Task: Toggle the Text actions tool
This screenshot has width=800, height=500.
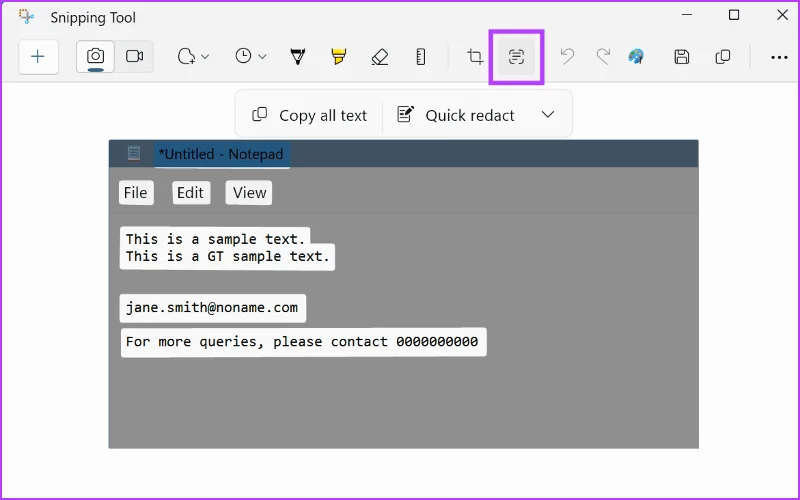Action: (x=516, y=57)
